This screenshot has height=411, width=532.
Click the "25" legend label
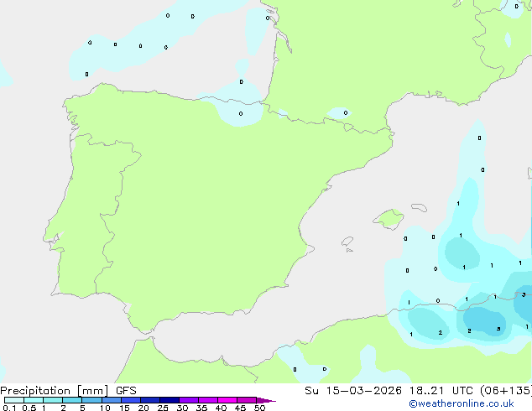point(163,408)
